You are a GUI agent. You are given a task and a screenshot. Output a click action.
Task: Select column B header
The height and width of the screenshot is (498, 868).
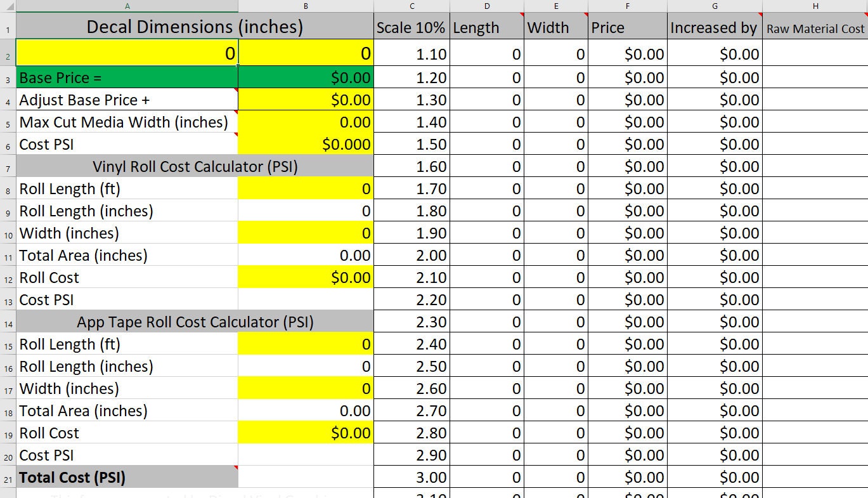[306, 6]
